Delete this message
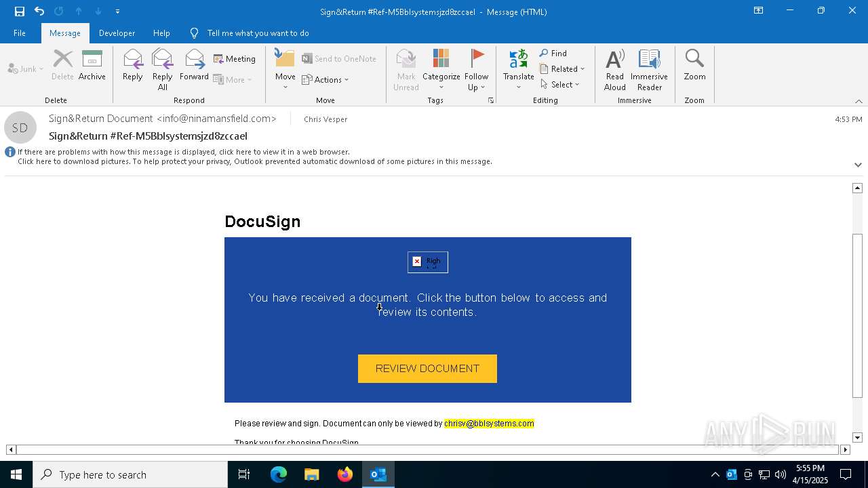 point(62,65)
